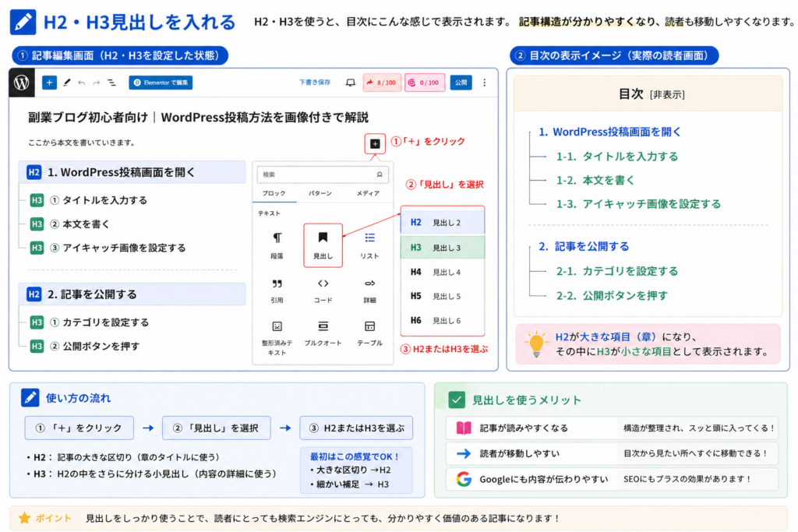Click ここから本文を書いていきます paragraph text
798x532 pixels.
[x=81, y=143]
